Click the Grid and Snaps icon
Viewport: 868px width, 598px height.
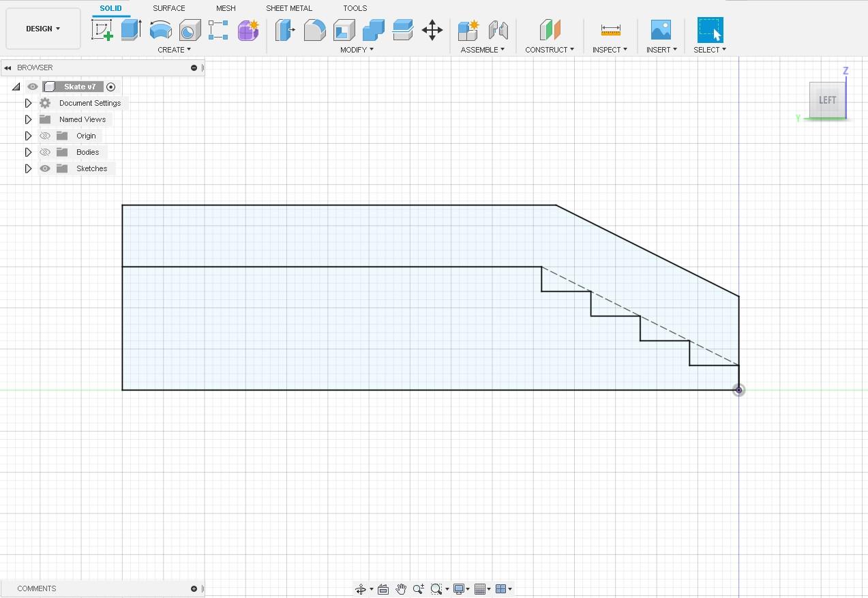tap(480, 589)
